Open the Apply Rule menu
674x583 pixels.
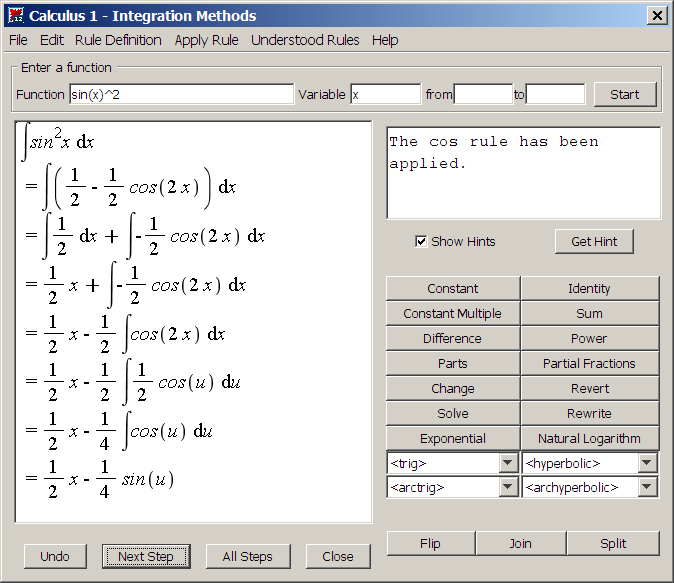[x=206, y=40]
